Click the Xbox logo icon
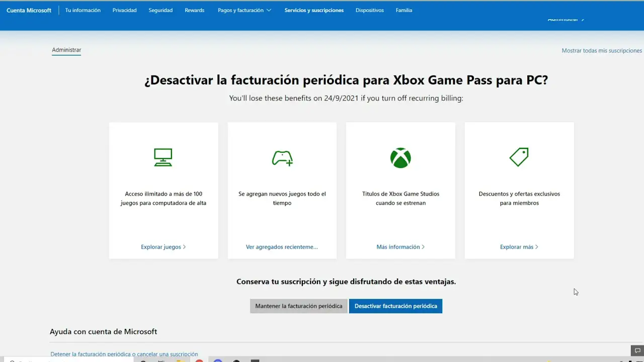The image size is (644, 362). point(400,158)
